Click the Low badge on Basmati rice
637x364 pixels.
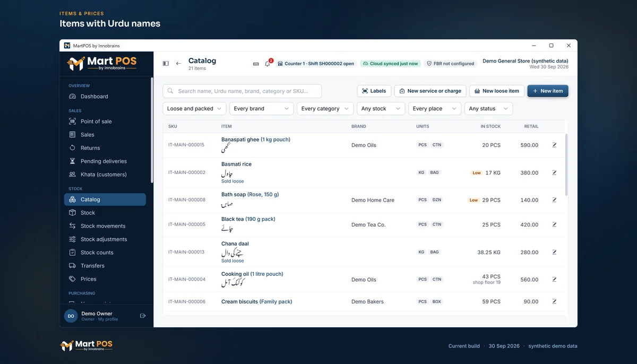(477, 173)
